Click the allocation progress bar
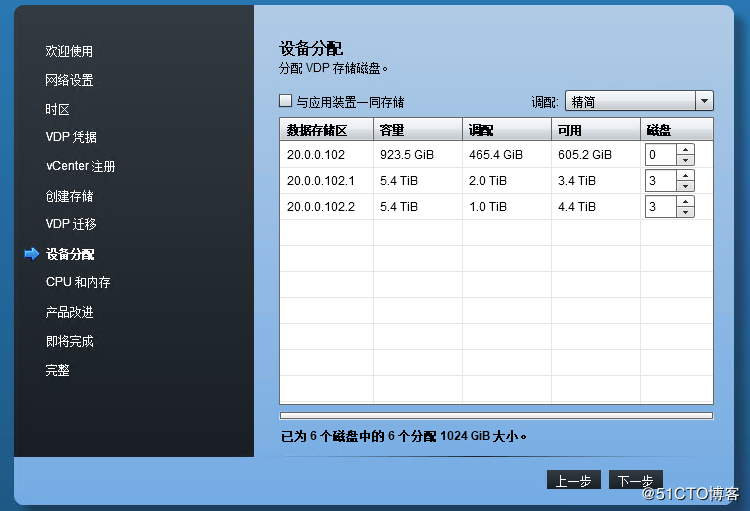750x511 pixels. coord(496,415)
